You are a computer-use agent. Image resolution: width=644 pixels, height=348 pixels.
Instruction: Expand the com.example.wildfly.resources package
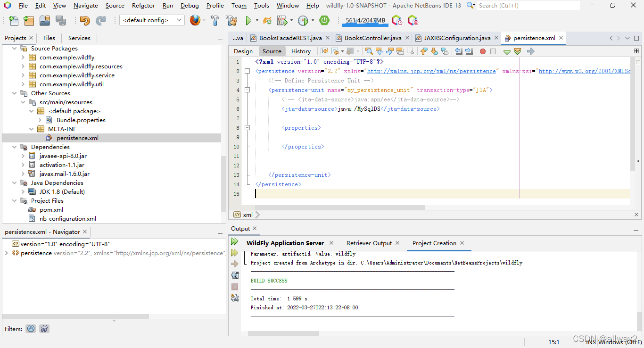pyautogui.click(x=23, y=66)
